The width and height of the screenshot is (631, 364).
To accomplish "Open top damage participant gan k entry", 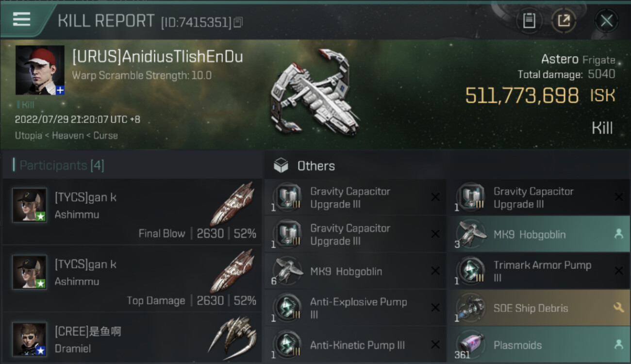I will pos(132,279).
